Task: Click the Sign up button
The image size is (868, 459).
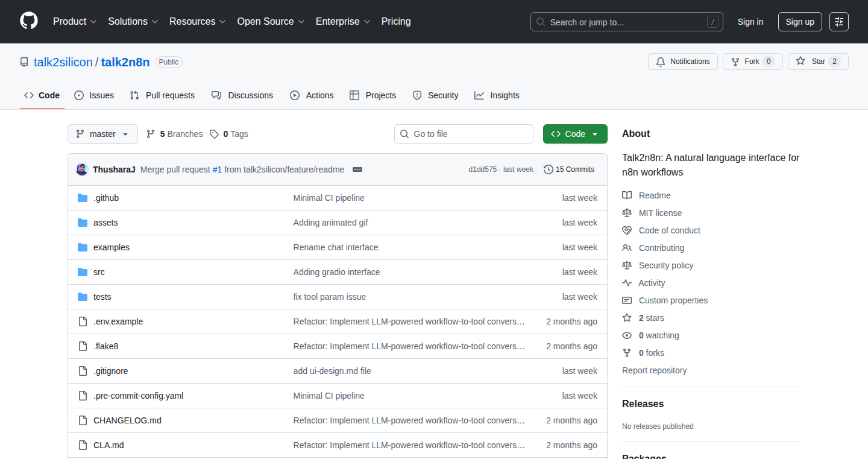Action: coord(800,22)
